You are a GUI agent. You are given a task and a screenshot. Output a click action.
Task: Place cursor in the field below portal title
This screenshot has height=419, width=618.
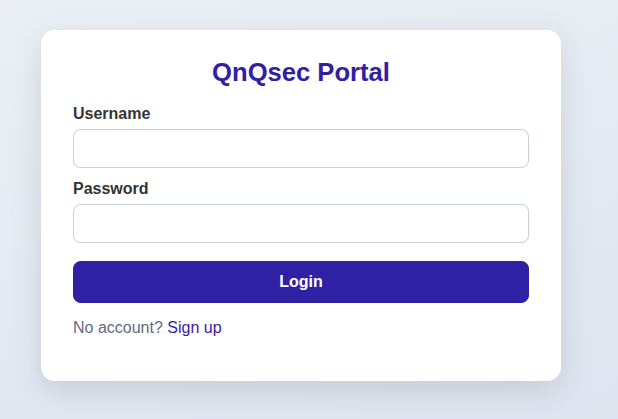pyautogui.click(x=300, y=148)
